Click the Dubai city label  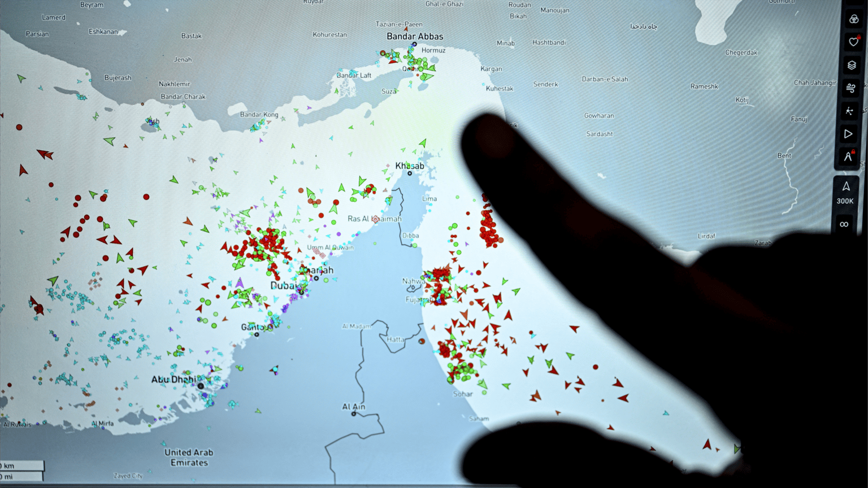pyautogui.click(x=283, y=286)
